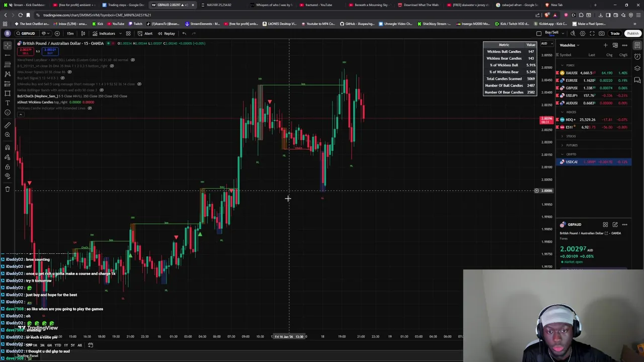Screen dimensions: 644x362
Task: Open the Twitch bookmark in bookmarks bar
Action: coord(135,24)
